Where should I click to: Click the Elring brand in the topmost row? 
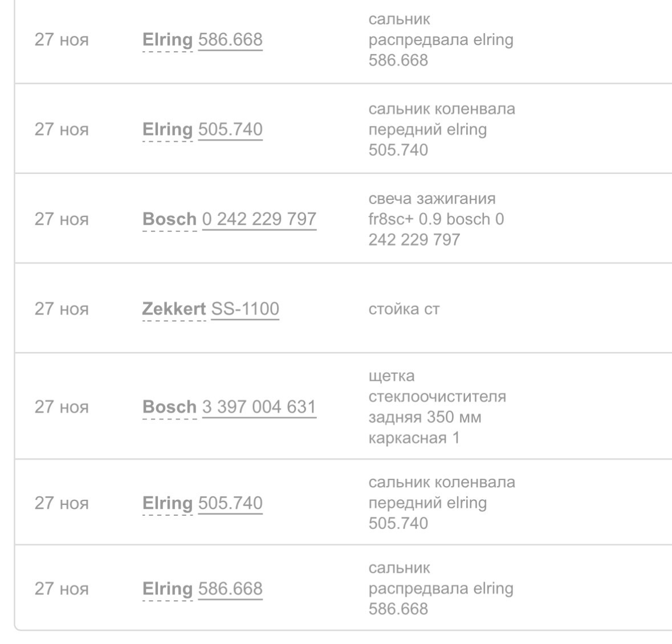pos(168,40)
